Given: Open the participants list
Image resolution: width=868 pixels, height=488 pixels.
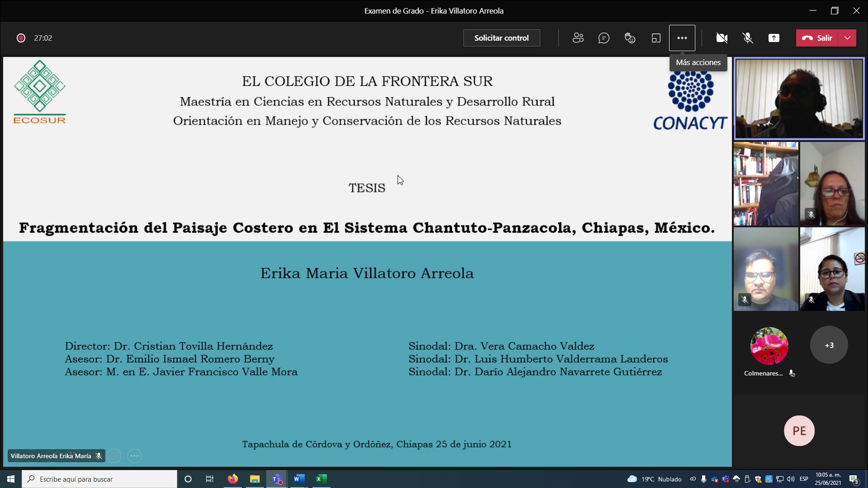Looking at the screenshot, I should [x=578, y=38].
